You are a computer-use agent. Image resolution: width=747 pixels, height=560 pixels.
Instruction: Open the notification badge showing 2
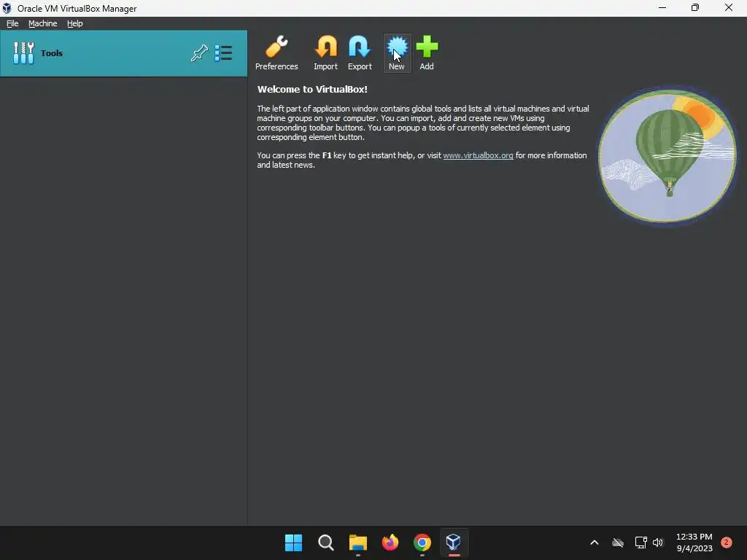pyautogui.click(x=726, y=542)
